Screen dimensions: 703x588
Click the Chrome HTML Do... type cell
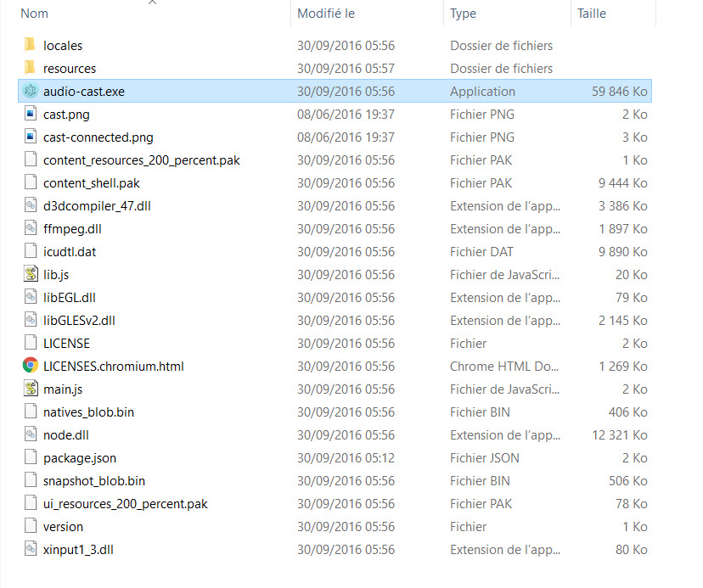click(504, 367)
